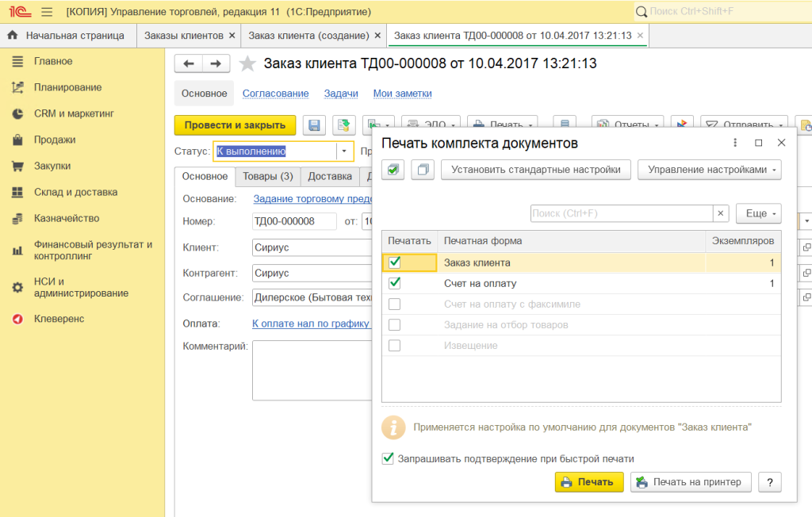Save the document with the floppy disk icon
The width and height of the screenshot is (812, 517).
pyautogui.click(x=314, y=124)
